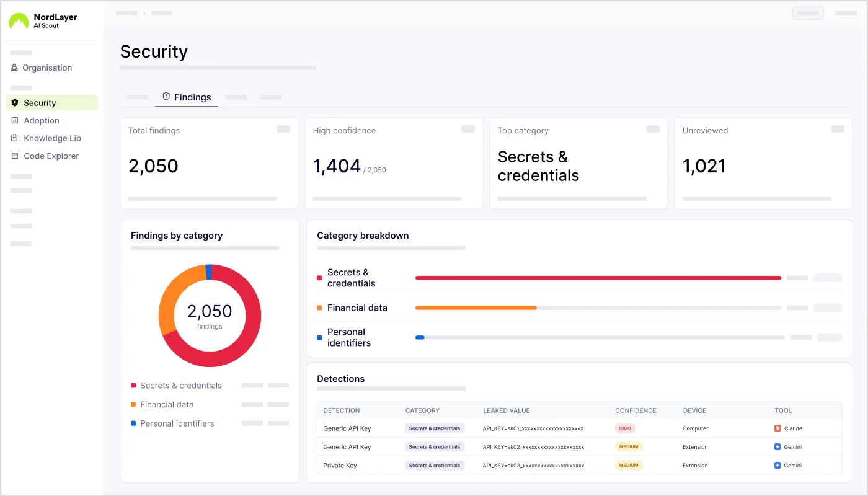Click the Private Key detection cell
This screenshot has height=496, width=868.
340,466
